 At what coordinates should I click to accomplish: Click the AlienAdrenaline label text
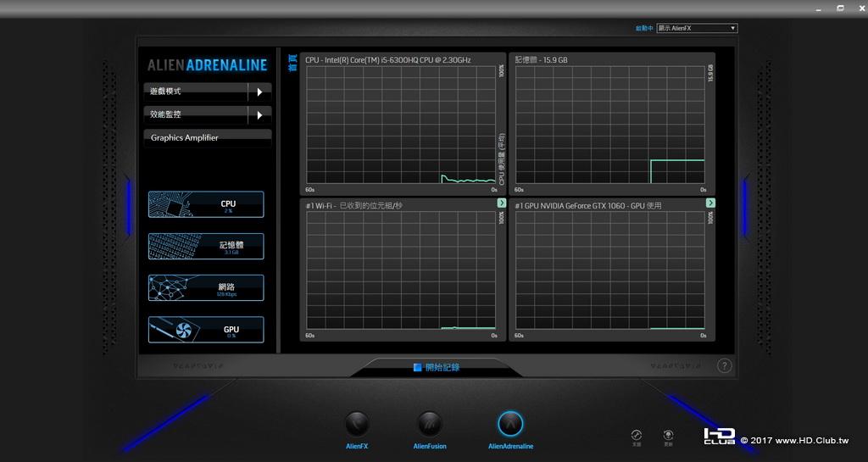510,446
